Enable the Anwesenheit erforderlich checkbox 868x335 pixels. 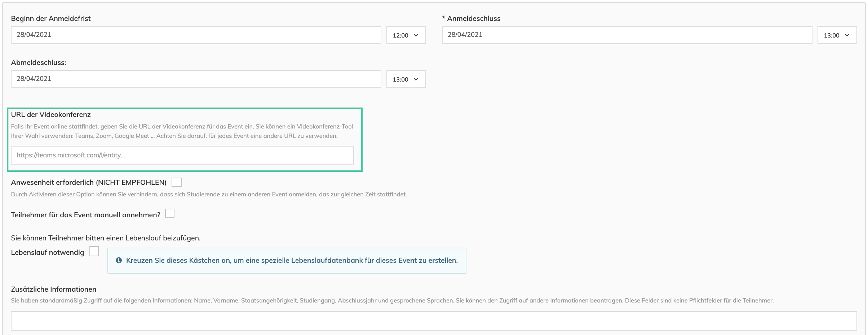tap(177, 182)
